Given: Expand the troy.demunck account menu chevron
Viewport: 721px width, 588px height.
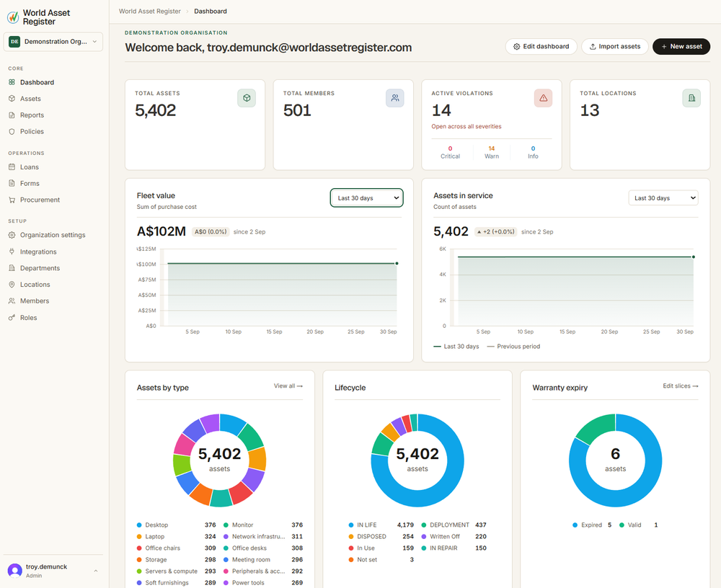Looking at the screenshot, I should pyautogui.click(x=96, y=571).
